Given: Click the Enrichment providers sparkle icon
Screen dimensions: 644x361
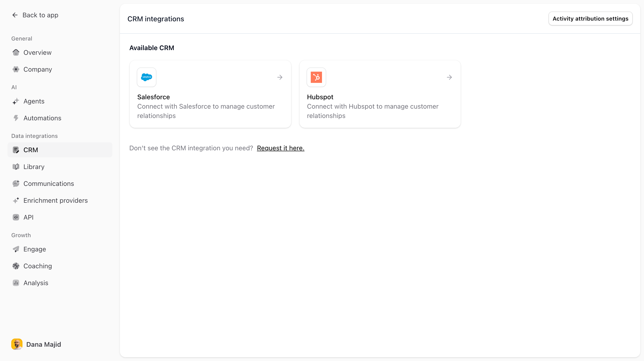Looking at the screenshot, I should [16, 200].
